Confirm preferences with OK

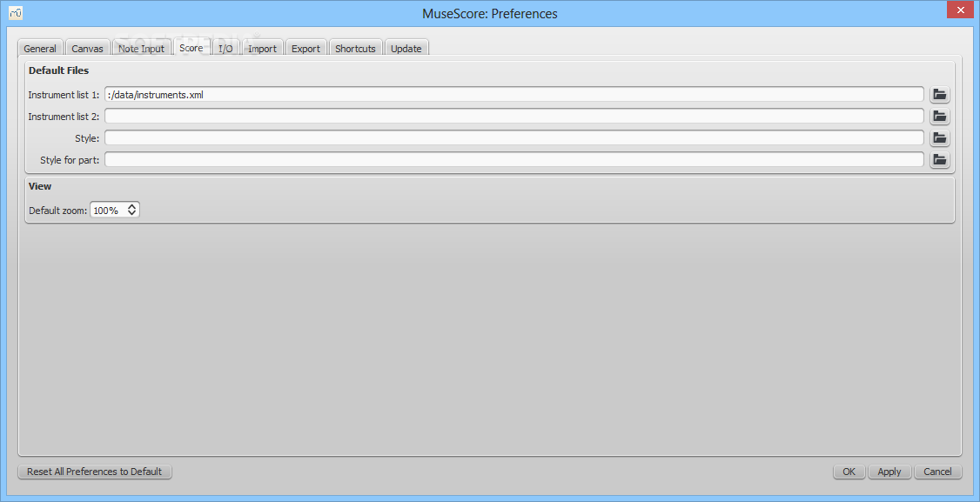tap(849, 472)
